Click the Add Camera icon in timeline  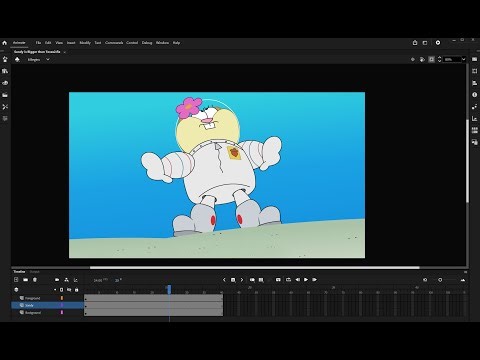(57, 280)
